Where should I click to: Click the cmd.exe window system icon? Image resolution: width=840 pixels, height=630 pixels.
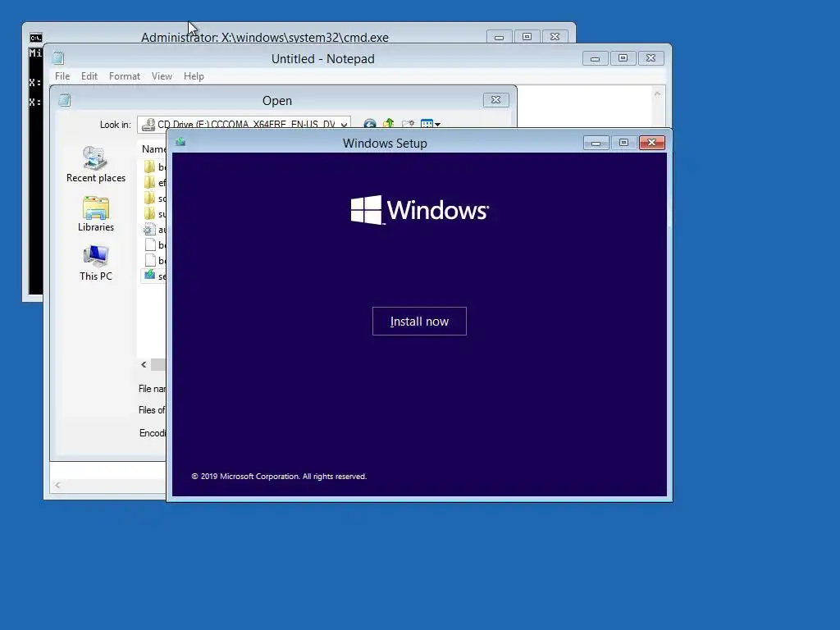(x=36, y=38)
